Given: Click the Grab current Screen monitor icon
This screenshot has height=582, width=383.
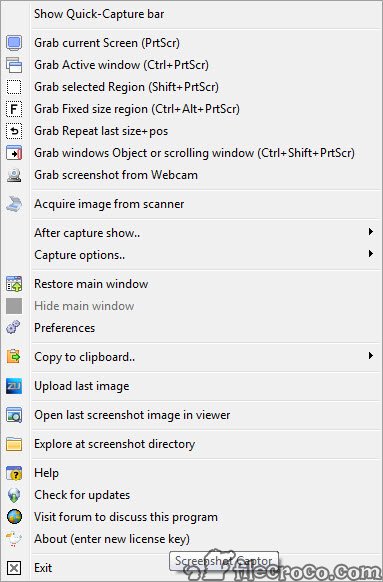Looking at the screenshot, I should coord(14,43).
